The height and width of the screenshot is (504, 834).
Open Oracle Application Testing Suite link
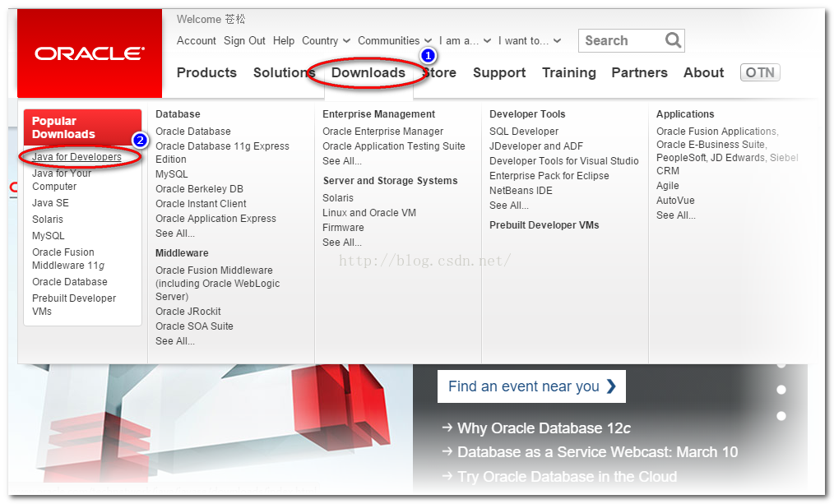394,146
